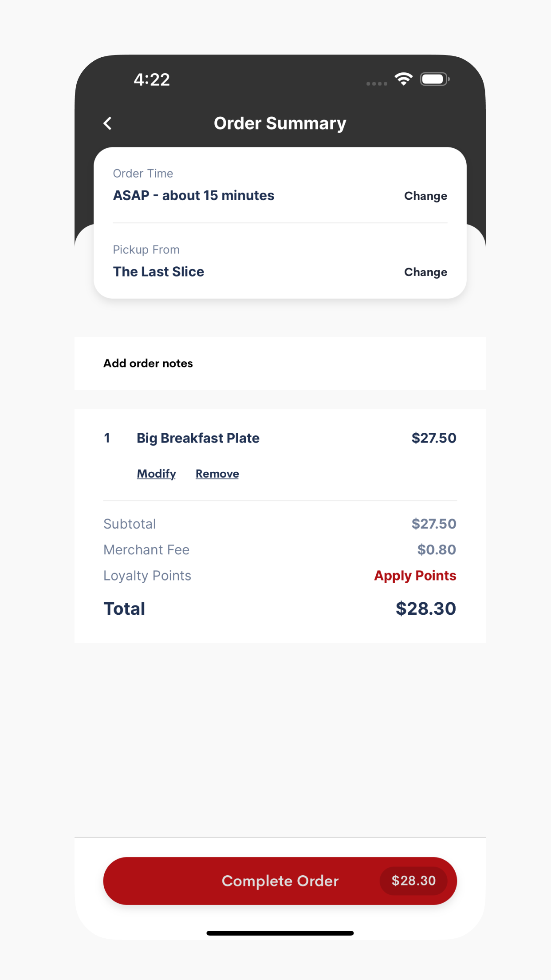Change the Order Time
This screenshot has height=980, width=551.
425,196
